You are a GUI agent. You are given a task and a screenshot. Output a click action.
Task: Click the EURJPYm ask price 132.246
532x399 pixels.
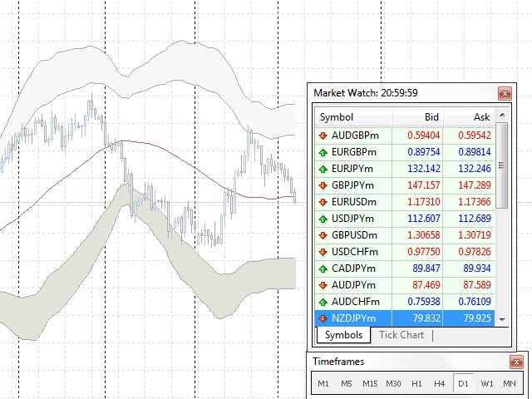pyautogui.click(x=475, y=169)
